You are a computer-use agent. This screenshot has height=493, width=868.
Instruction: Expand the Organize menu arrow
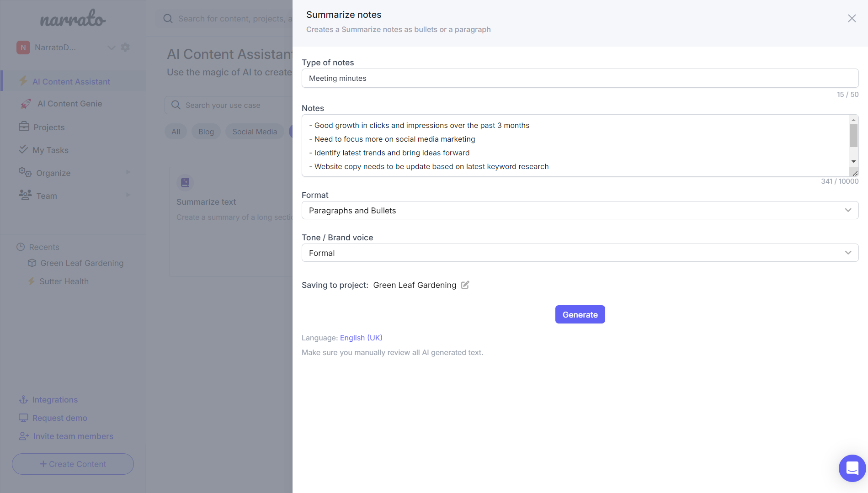point(128,173)
